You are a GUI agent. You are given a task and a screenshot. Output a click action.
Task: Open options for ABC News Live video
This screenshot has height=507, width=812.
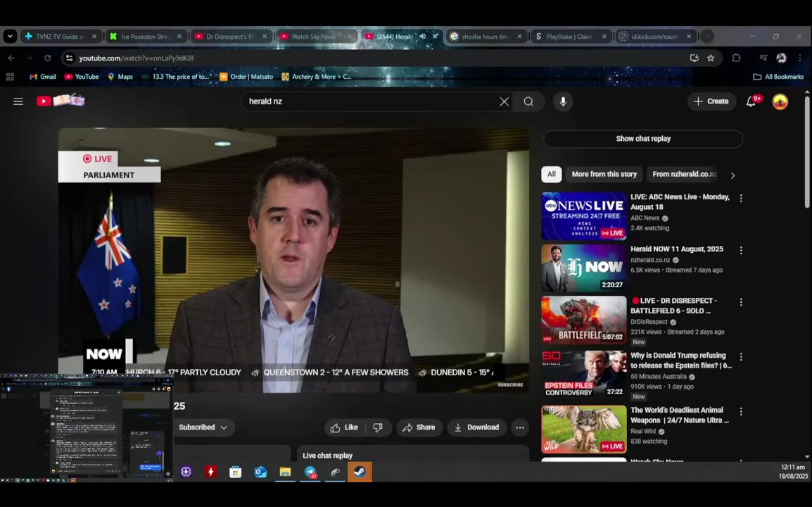[x=740, y=198]
